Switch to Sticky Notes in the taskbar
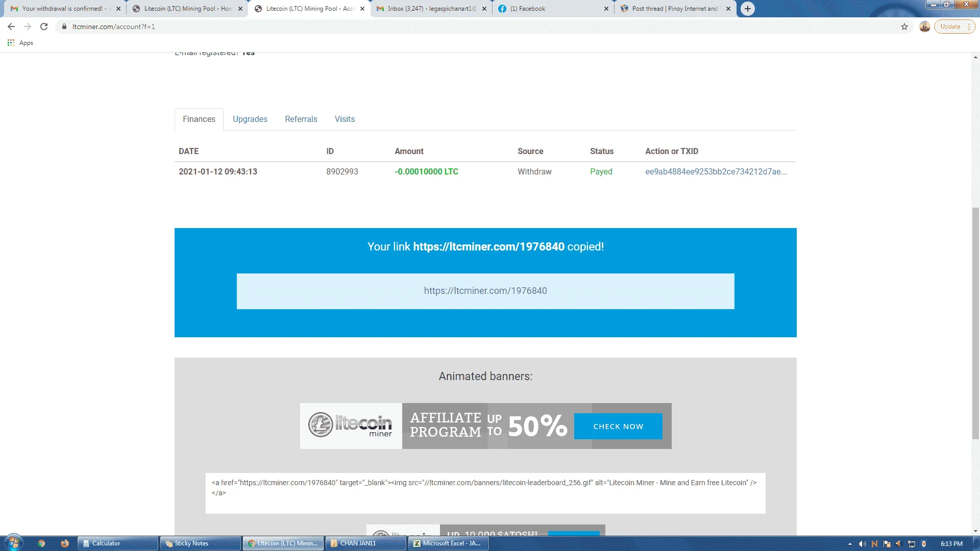 (201, 543)
